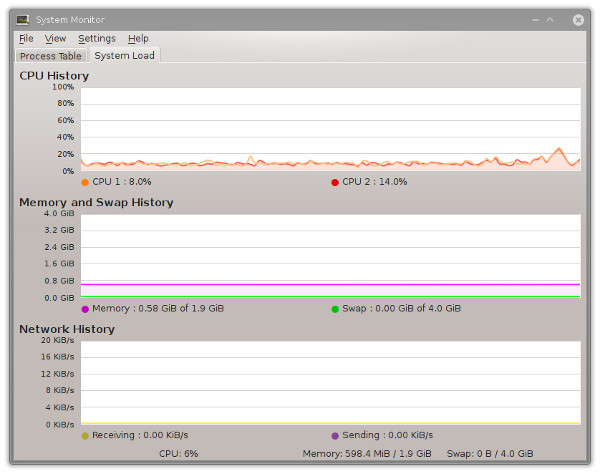The image size is (600, 474).
Task: Click the orange CPU 1 legend dot
Action: [x=85, y=182]
